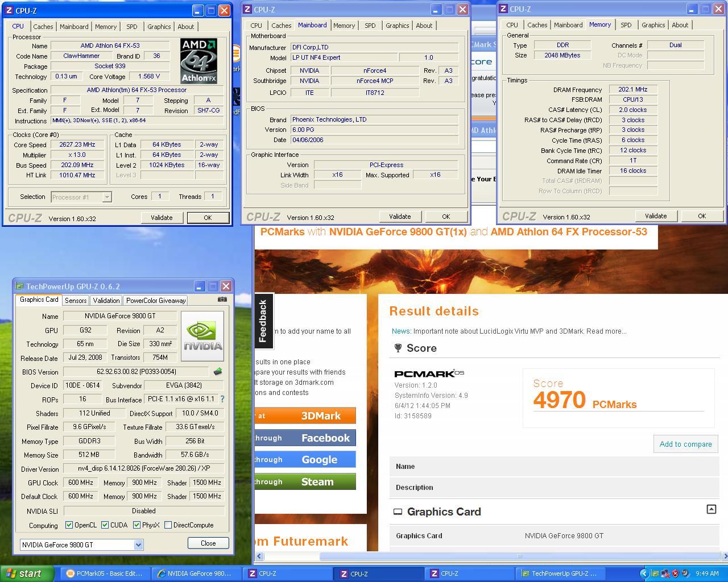Open the SPD tab in the CPU window
Viewport: 728px width, 582px height.
(x=131, y=27)
